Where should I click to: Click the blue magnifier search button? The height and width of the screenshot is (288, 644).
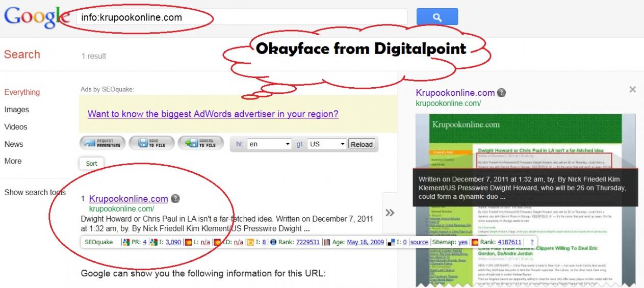[437, 17]
